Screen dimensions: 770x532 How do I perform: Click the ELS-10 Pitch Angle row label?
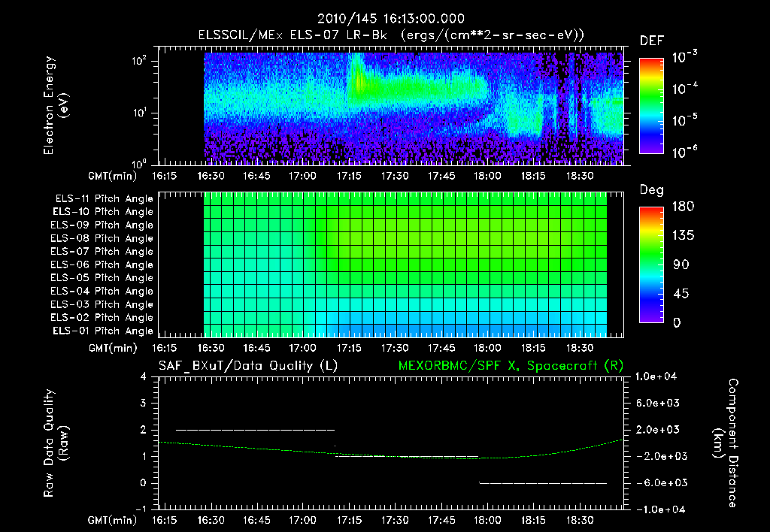pos(103,212)
